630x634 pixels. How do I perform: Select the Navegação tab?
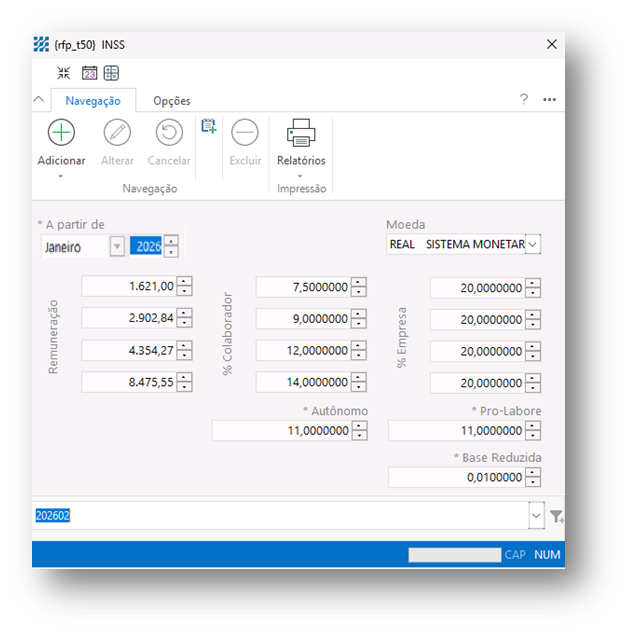pyautogui.click(x=92, y=101)
